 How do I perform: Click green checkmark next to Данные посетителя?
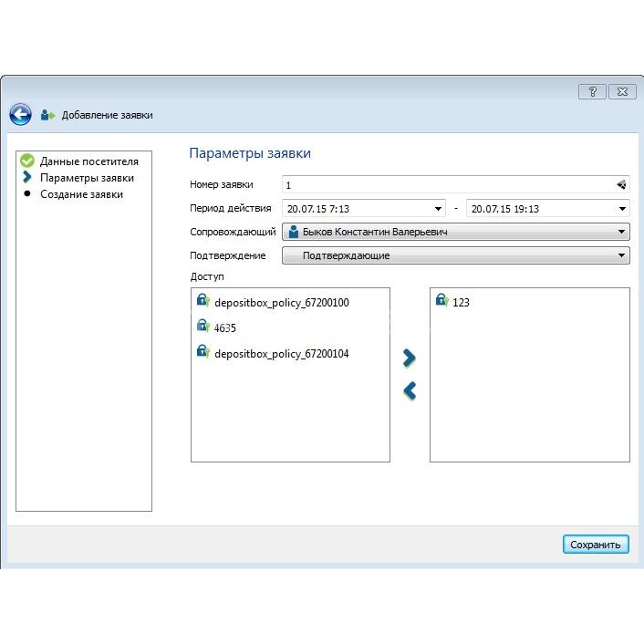27,161
